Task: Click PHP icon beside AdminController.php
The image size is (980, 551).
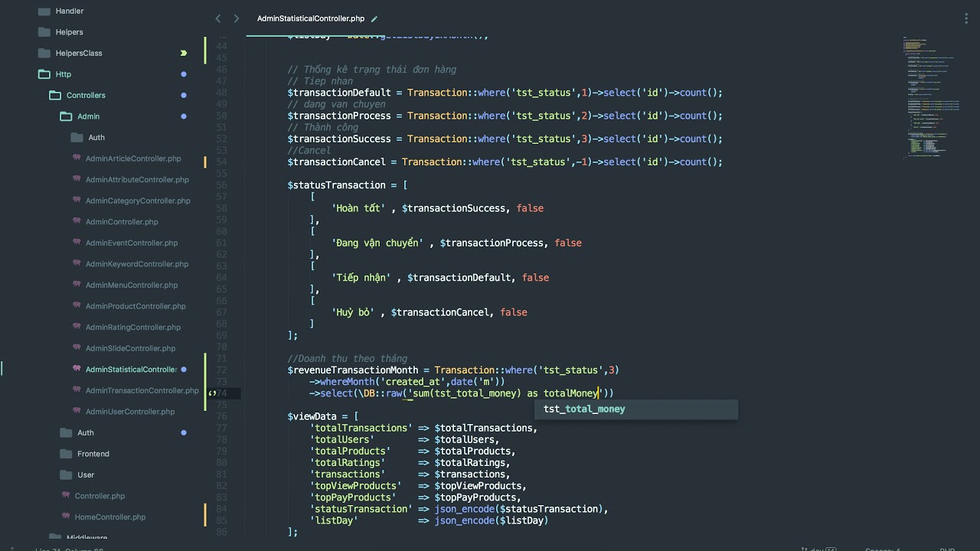Action: pyautogui.click(x=77, y=221)
